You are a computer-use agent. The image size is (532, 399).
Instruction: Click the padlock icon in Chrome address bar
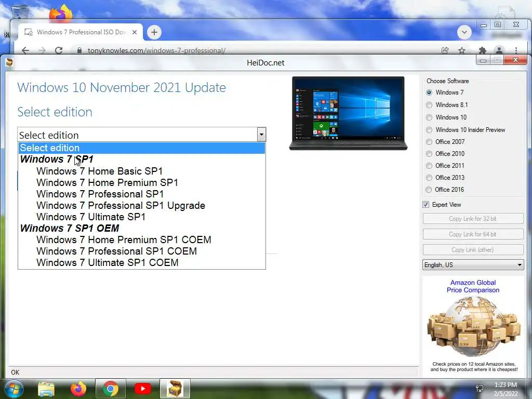point(79,50)
